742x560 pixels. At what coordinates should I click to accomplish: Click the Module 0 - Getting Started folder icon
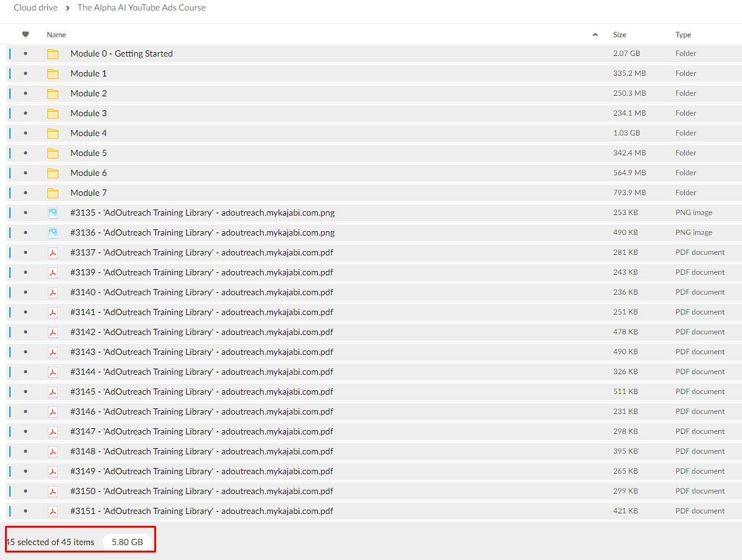[53, 53]
